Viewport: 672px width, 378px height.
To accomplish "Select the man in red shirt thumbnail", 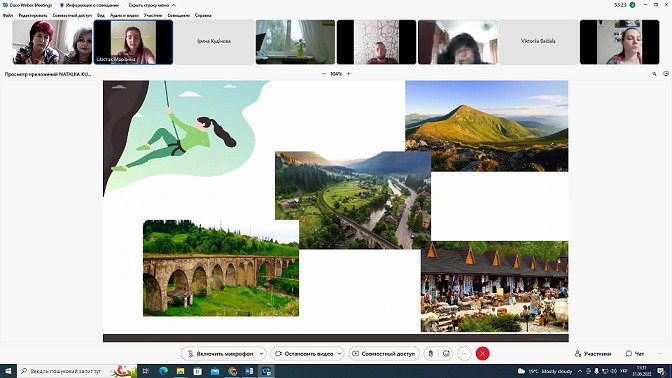I will [376, 42].
